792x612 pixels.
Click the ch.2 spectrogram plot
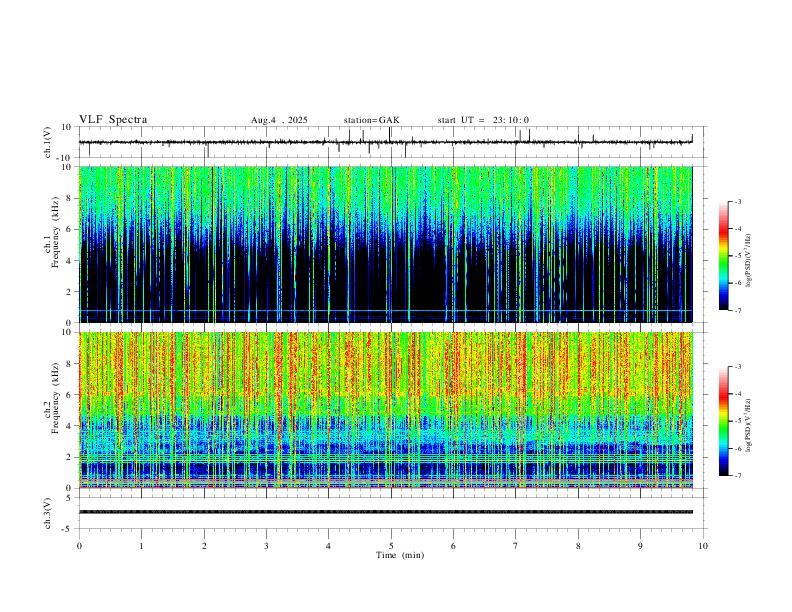pyautogui.click(x=386, y=410)
